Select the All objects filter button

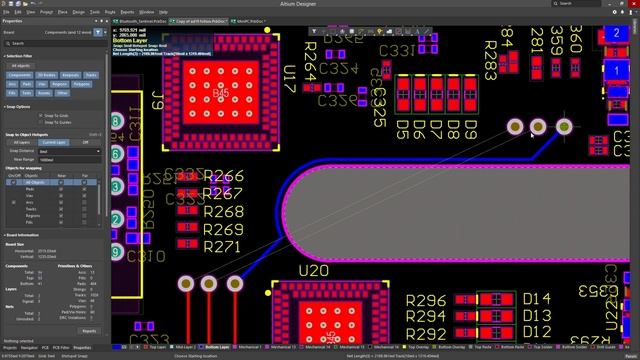click(20, 66)
